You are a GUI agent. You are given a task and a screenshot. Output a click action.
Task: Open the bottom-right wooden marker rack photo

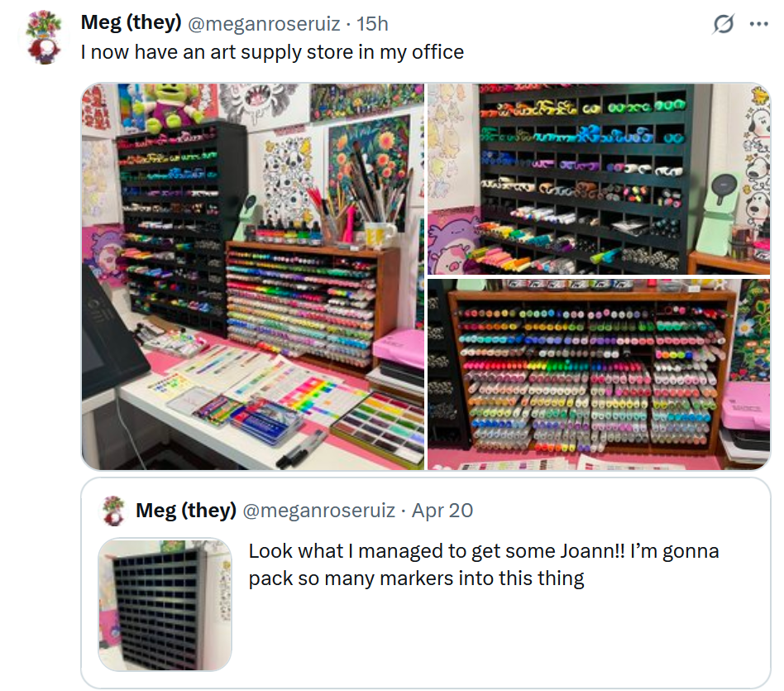[x=599, y=374]
